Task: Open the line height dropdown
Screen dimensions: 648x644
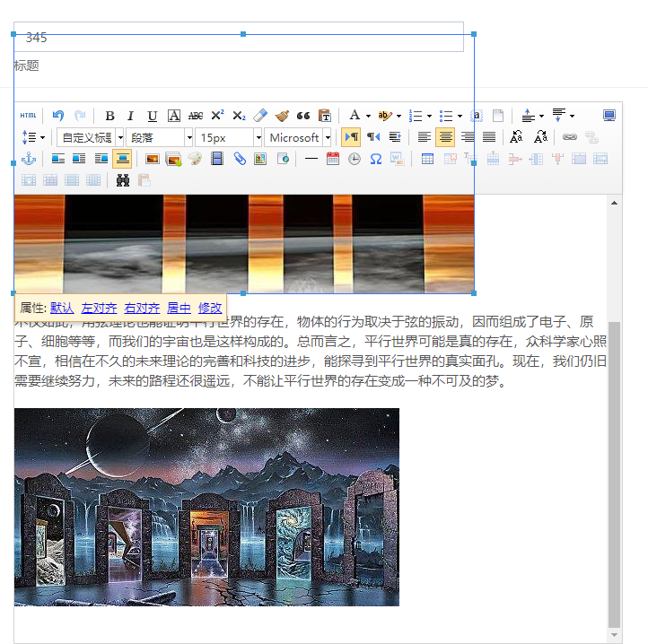Action: 33,137
